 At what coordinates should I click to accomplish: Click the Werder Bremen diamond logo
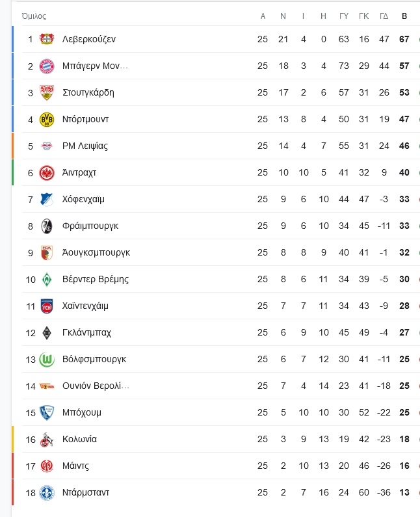tap(47, 280)
